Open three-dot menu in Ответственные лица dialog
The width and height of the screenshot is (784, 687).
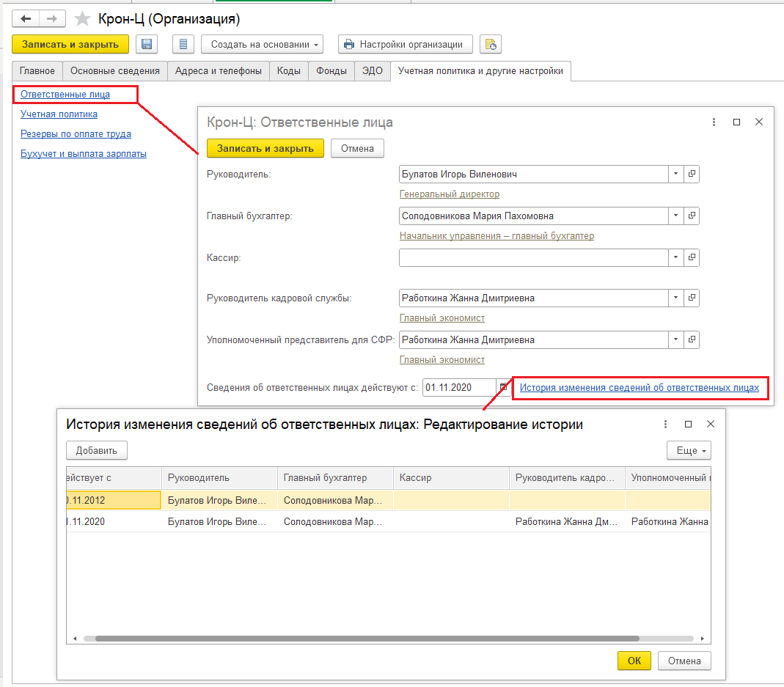pos(714,122)
